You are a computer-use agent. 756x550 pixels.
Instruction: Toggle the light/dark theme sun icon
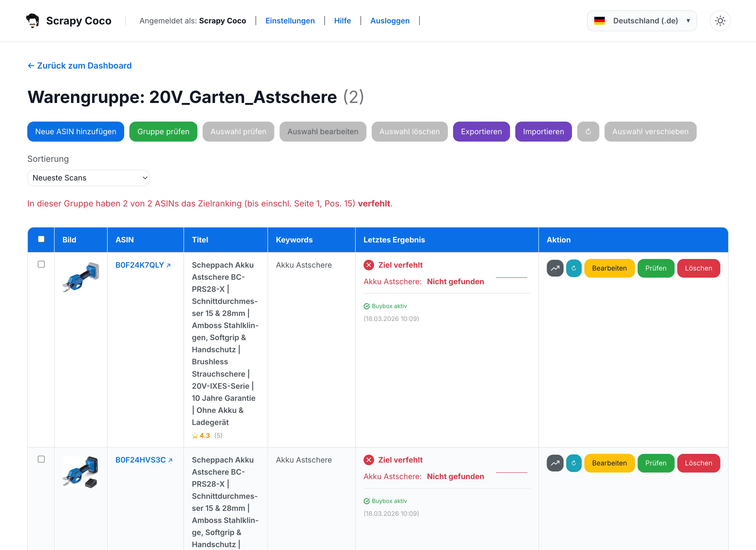(720, 21)
